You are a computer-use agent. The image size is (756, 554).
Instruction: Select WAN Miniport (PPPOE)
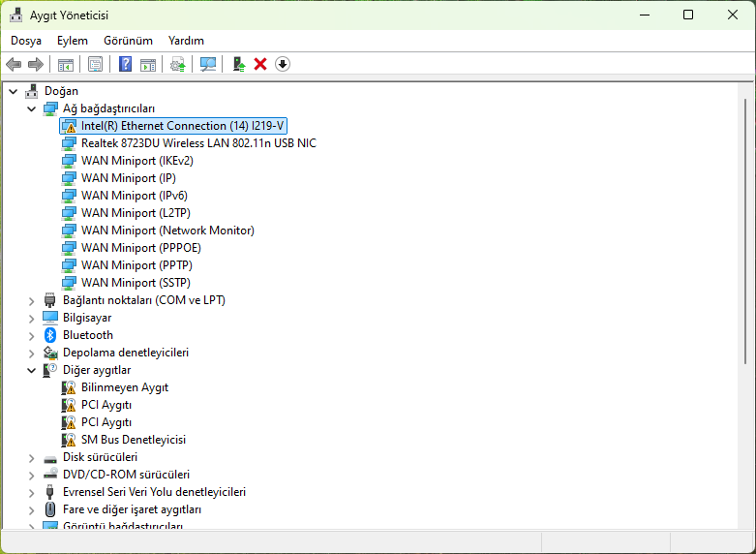141,248
